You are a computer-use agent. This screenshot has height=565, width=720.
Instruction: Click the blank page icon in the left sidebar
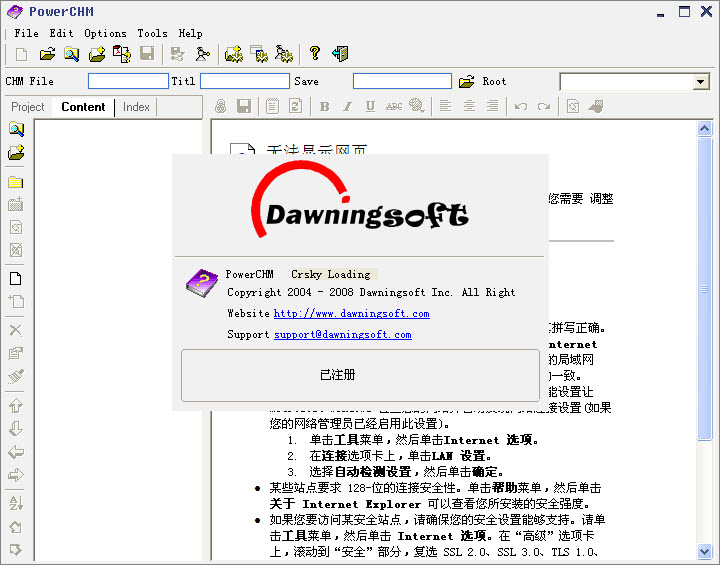16,278
